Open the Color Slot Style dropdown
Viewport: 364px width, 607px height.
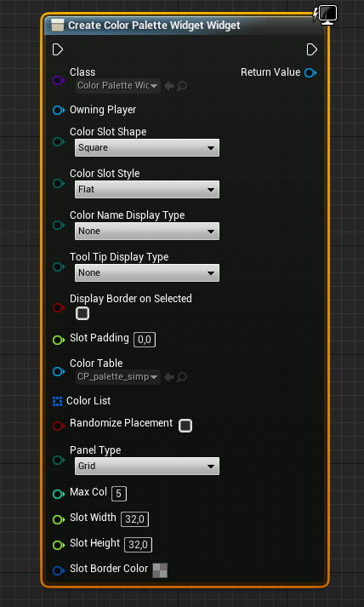pyautogui.click(x=147, y=190)
